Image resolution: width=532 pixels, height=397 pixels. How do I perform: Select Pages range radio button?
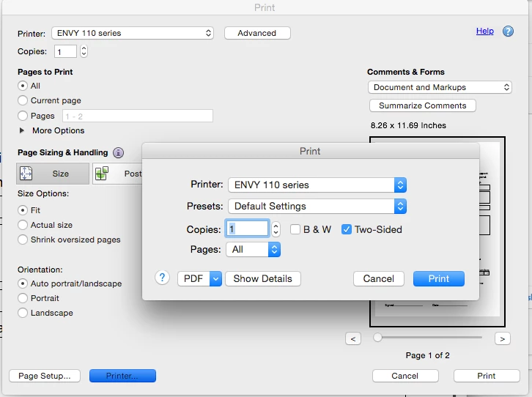[23, 116]
